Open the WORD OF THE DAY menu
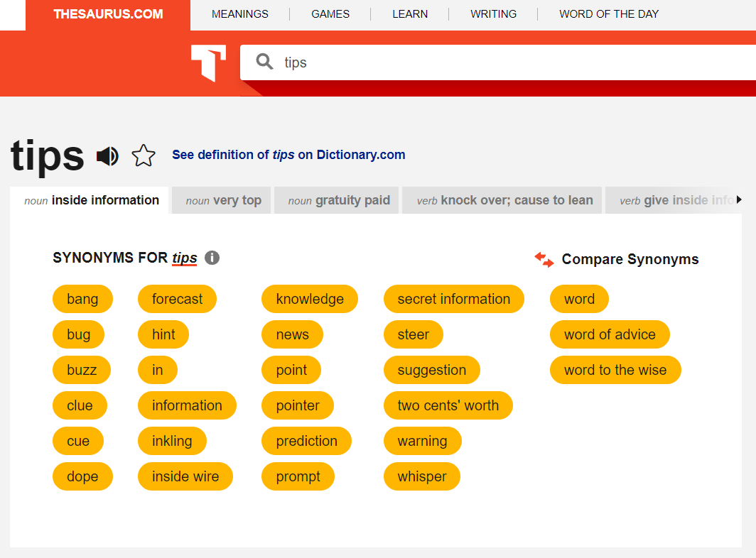 click(x=609, y=14)
